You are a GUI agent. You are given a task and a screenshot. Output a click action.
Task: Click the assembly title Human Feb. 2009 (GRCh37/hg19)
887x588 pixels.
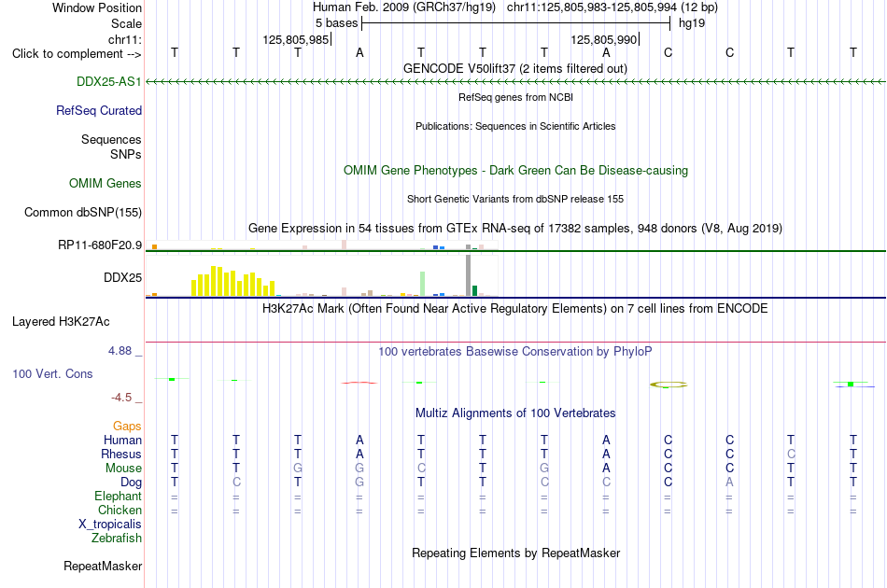(x=404, y=7)
